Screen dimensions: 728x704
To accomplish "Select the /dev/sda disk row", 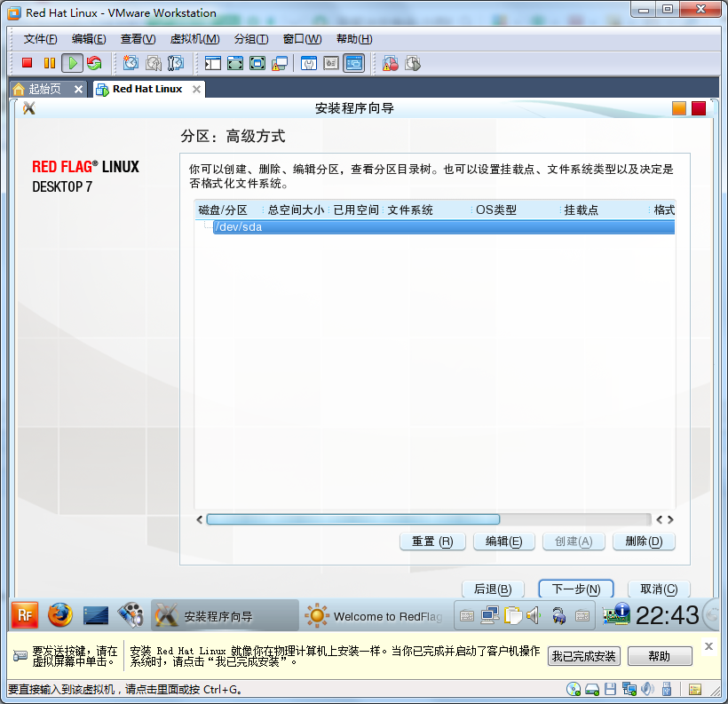I will coord(443,227).
